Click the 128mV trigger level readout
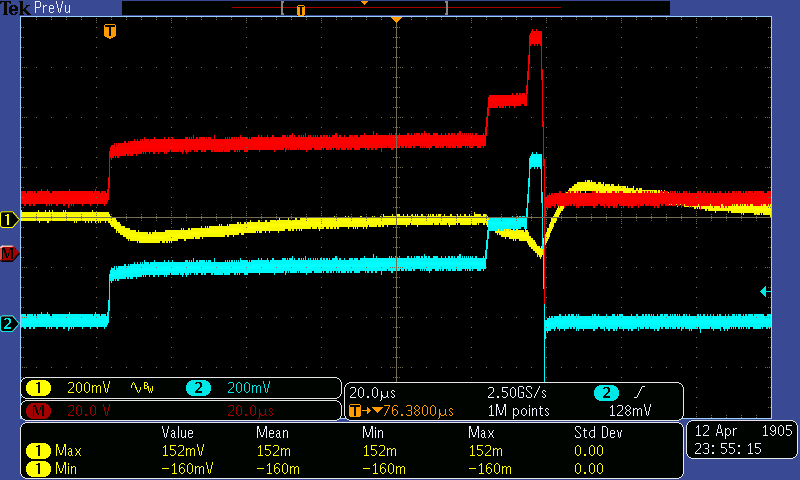800x480 pixels. pyautogui.click(x=630, y=410)
